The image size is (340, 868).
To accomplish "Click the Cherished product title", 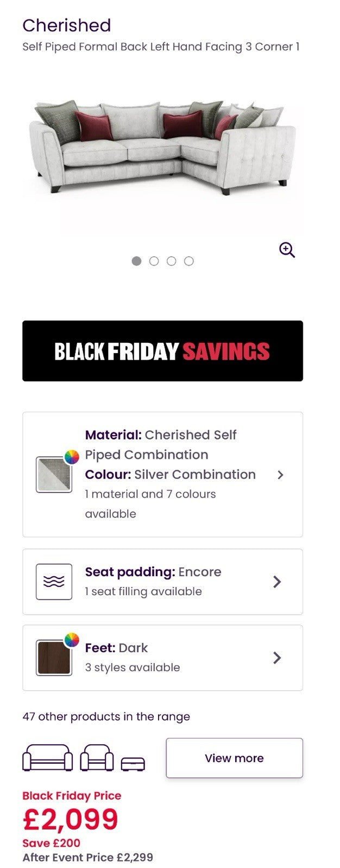I will tap(67, 25).
